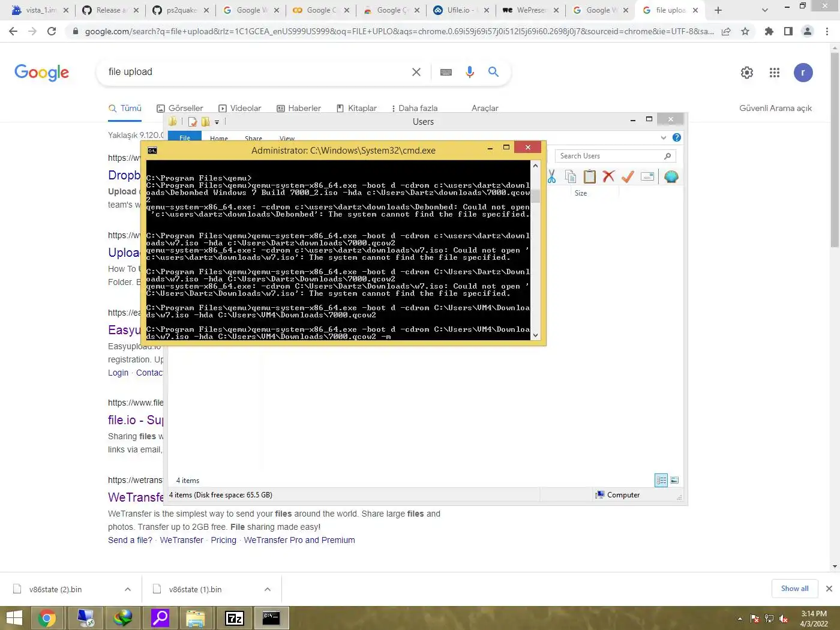Image resolution: width=840 pixels, height=630 pixels.
Task: Bookmark this page with the star icon
Action: tap(745, 31)
